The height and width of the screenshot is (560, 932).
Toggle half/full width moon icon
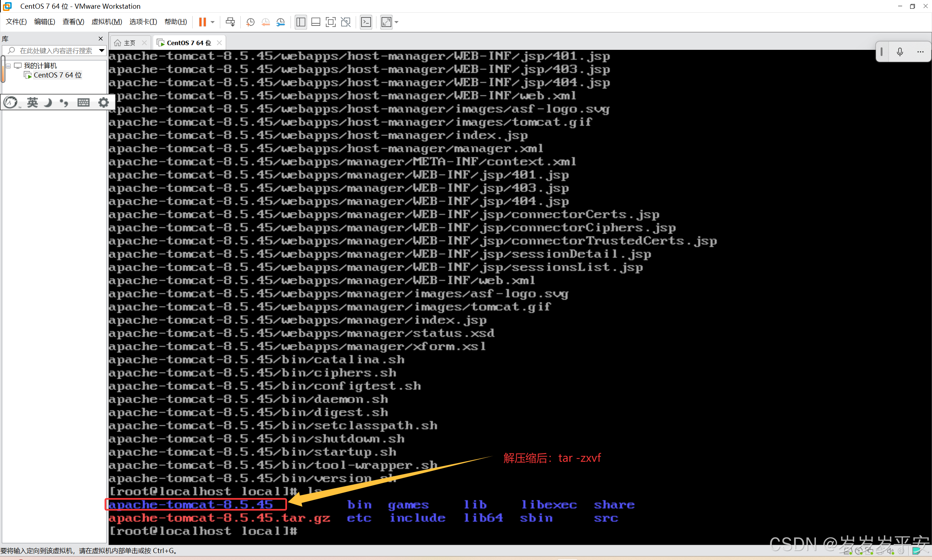(48, 102)
